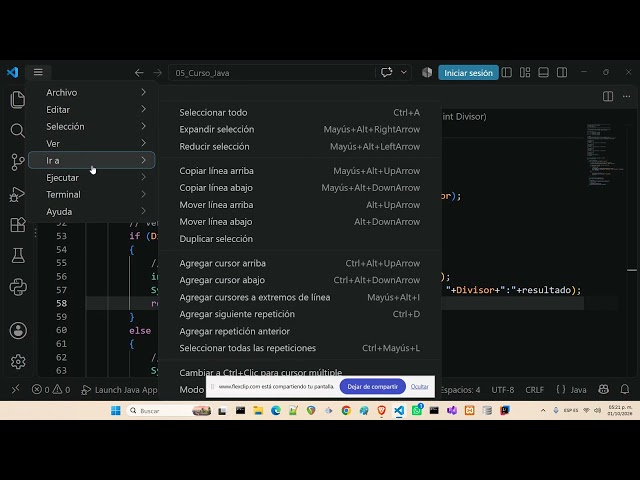Choose Seleccionar todo
The width and height of the screenshot is (640, 480).
(300, 112)
